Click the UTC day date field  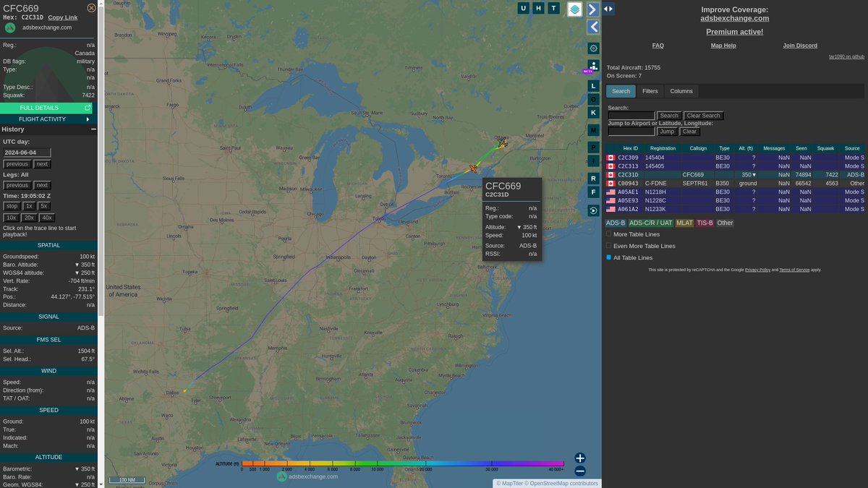click(27, 153)
